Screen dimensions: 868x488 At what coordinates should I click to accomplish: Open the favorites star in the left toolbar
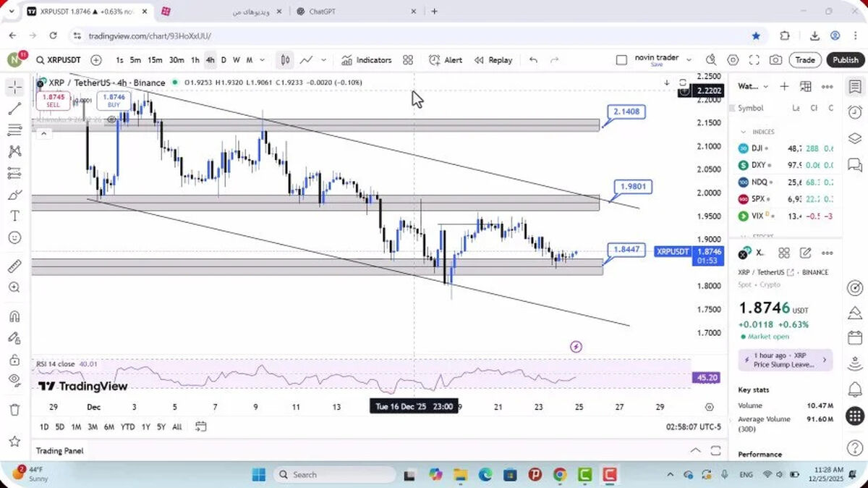coord(15,441)
